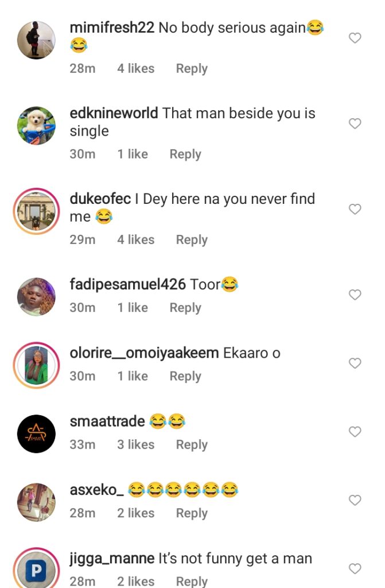Open asxeko_ username link
This screenshot has width=385, height=588.
click(x=96, y=490)
